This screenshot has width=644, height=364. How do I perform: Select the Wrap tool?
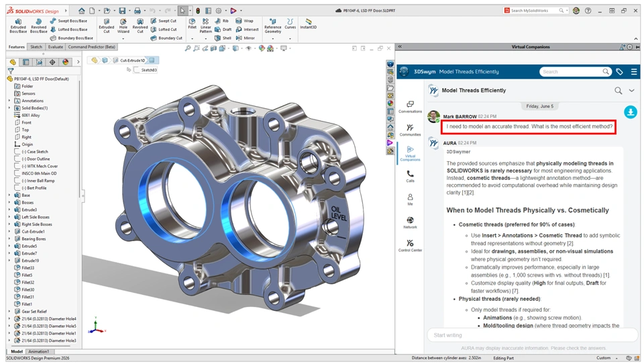point(244,21)
